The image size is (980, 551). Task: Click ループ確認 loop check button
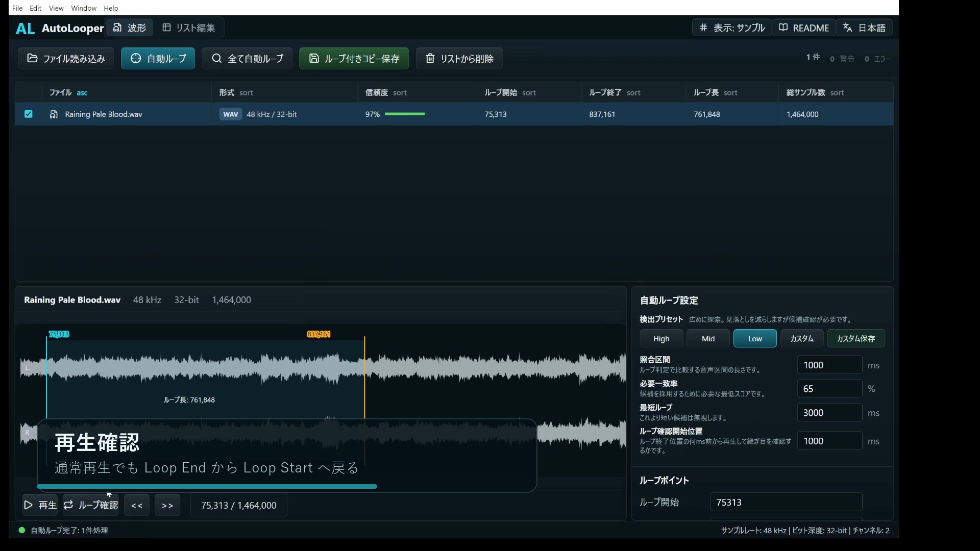[x=91, y=505]
